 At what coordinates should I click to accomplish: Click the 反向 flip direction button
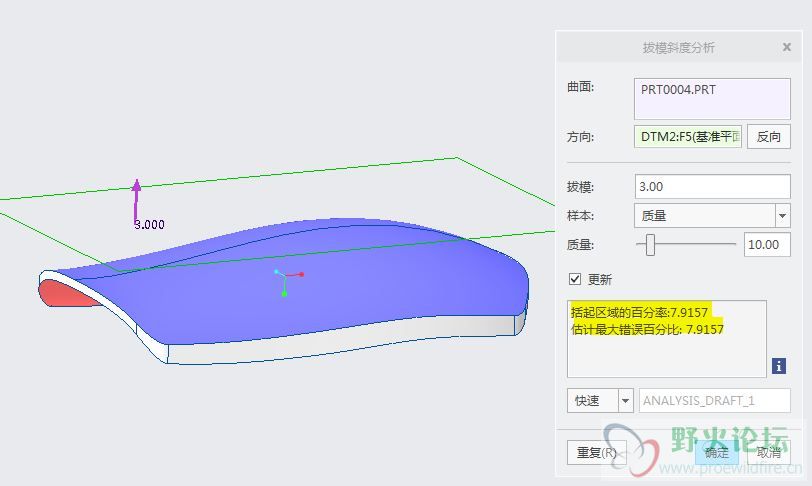pyautogui.click(x=768, y=137)
